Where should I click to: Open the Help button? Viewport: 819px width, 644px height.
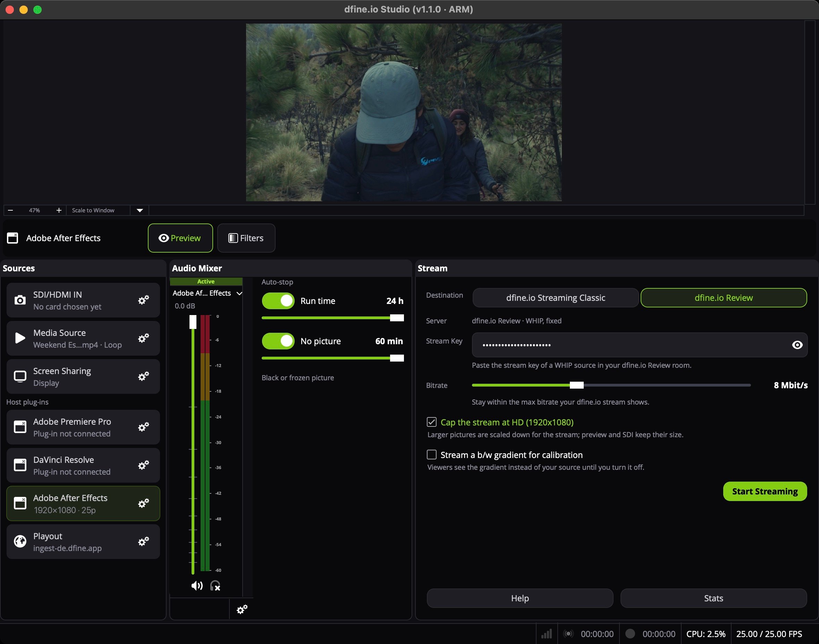tap(520, 599)
